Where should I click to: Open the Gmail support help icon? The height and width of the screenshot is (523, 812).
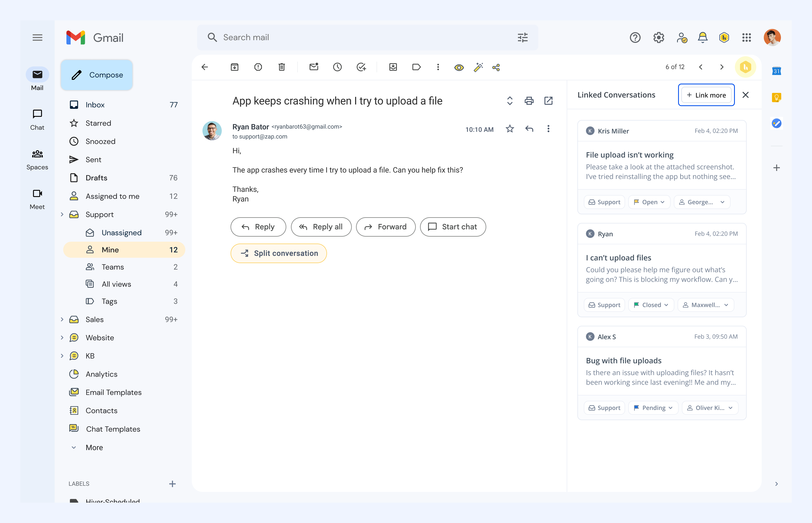tap(635, 37)
